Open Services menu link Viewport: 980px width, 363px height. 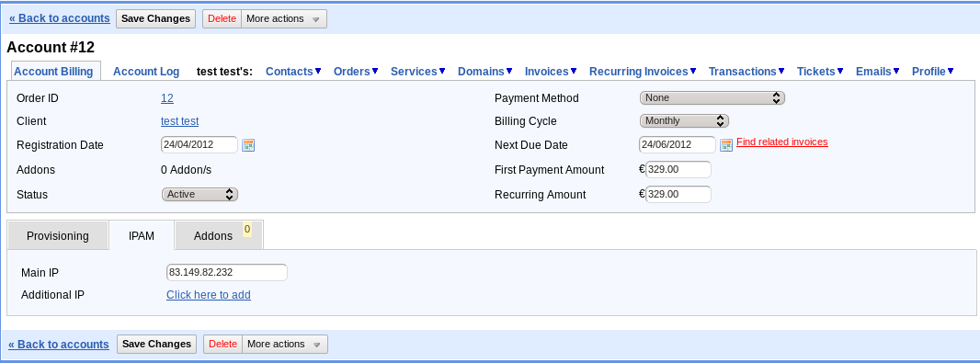[414, 72]
